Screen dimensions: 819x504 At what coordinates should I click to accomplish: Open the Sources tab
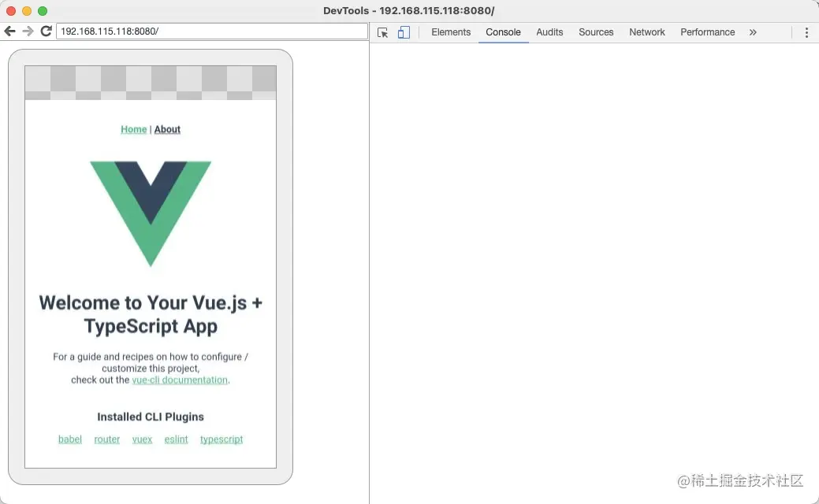click(596, 32)
